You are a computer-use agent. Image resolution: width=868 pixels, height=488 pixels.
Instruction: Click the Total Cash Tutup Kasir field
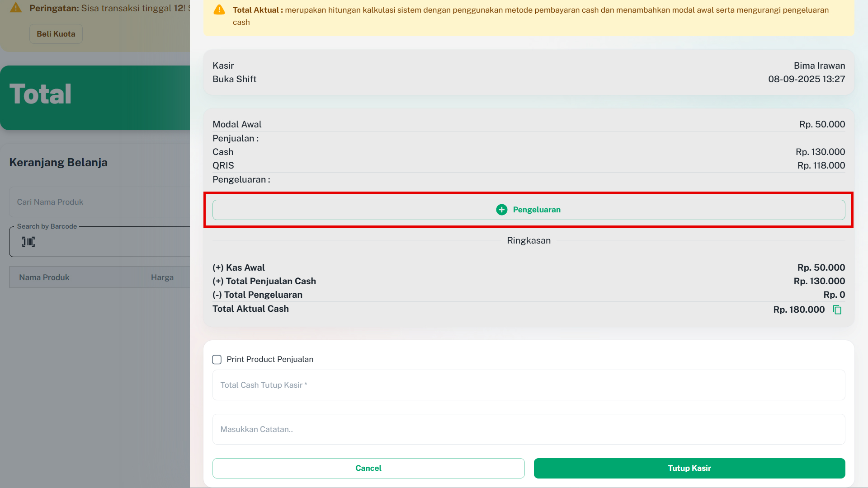click(528, 385)
